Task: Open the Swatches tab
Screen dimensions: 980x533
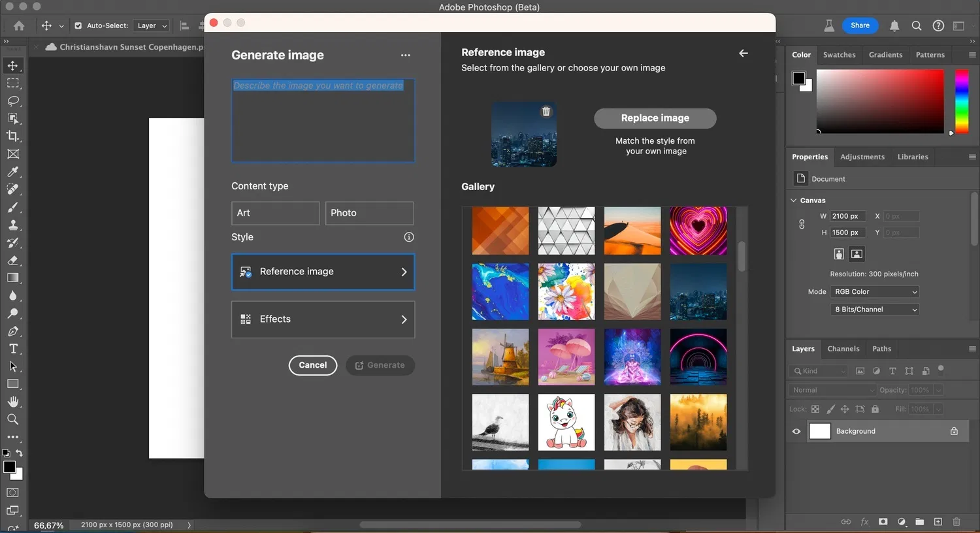Action: pyautogui.click(x=839, y=55)
